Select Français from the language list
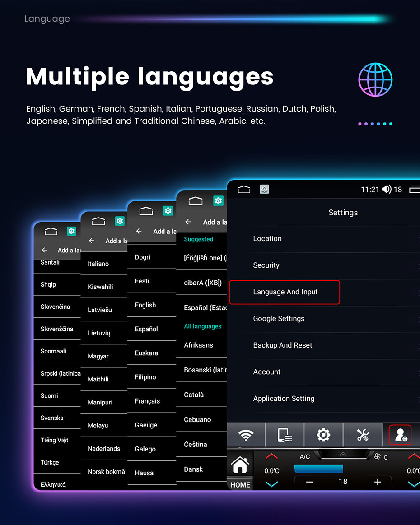This screenshot has height=525, width=420. coord(148,401)
